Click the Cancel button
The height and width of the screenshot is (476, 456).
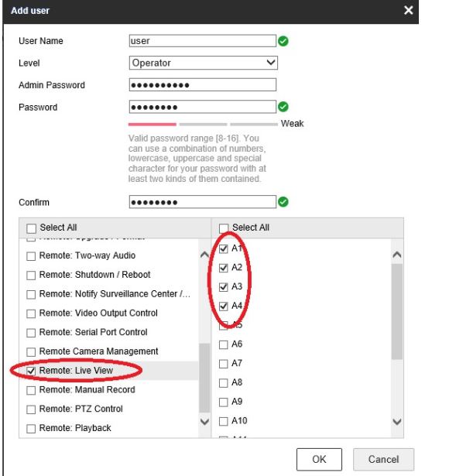(x=383, y=459)
